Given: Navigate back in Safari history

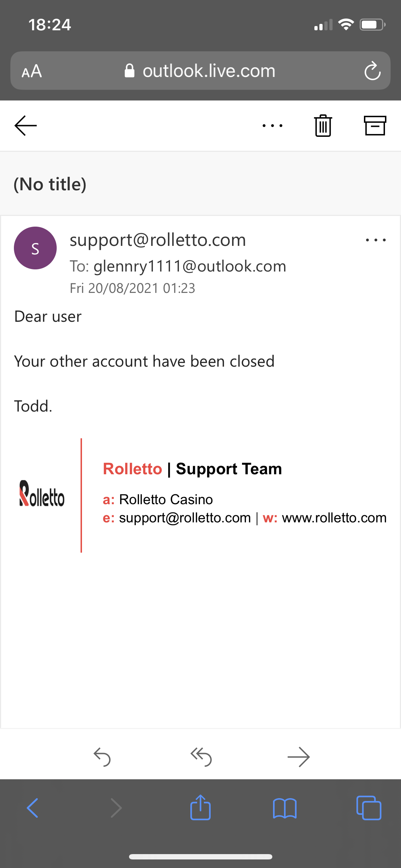Looking at the screenshot, I should (x=32, y=808).
